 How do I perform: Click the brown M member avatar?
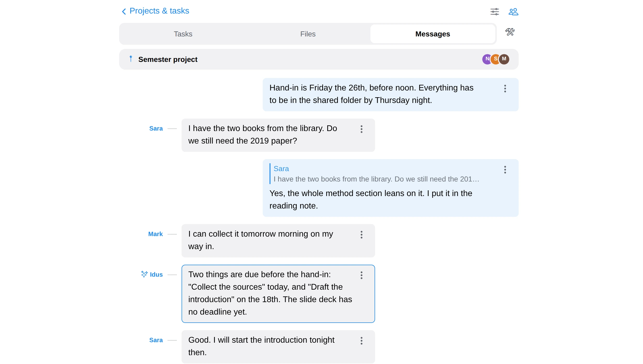click(504, 59)
